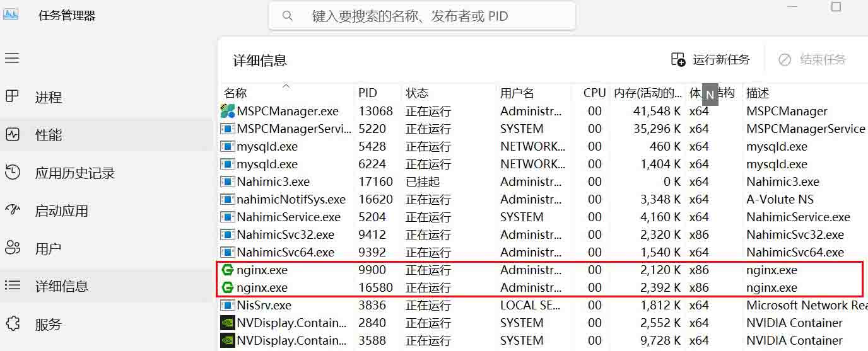Image resolution: width=868 pixels, height=351 pixels.
Task: Click the MSPCManagerService process icon
Action: tap(227, 129)
